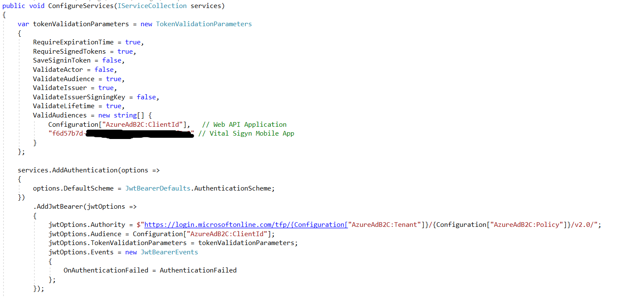The height and width of the screenshot is (297, 644).
Task: Click the JwtBearerDefaults class reference
Action: click(157, 188)
